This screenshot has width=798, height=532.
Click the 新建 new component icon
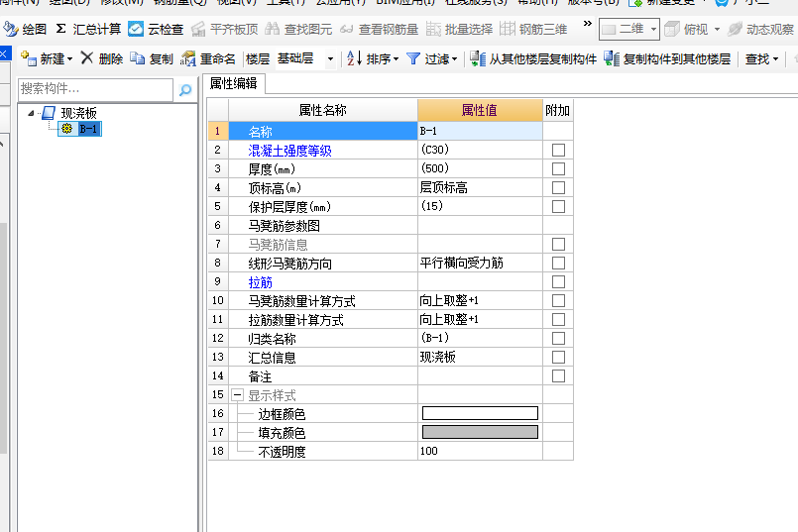tap(29, 59)
